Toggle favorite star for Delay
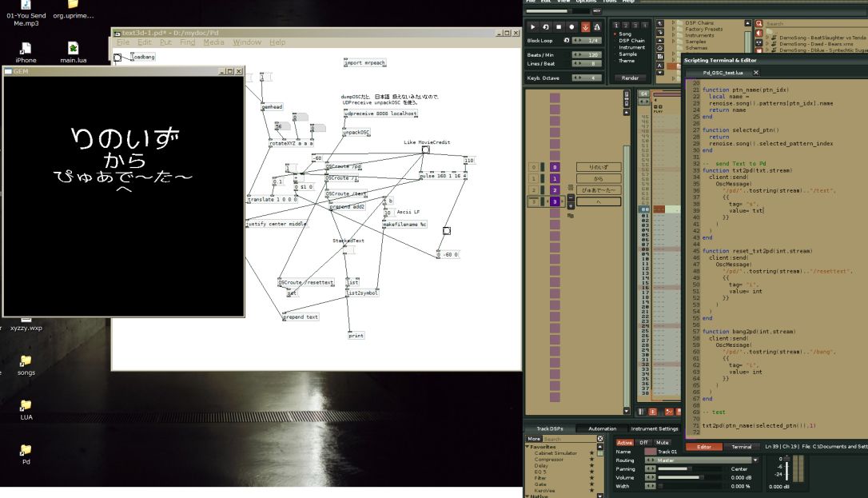 tap(591, 465)
